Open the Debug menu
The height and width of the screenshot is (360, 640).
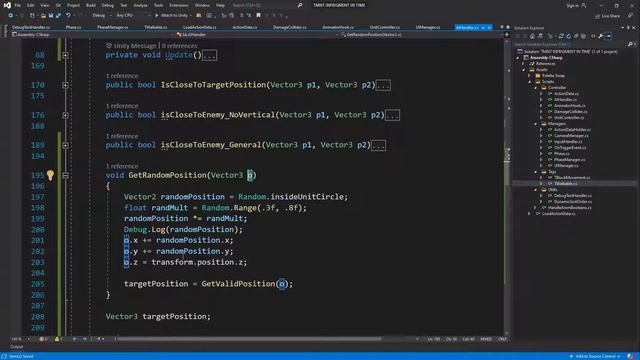108,5
